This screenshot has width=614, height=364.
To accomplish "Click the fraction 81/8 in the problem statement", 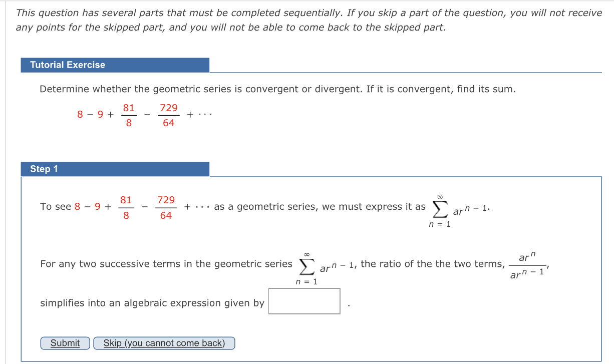I will click(129, 114).
